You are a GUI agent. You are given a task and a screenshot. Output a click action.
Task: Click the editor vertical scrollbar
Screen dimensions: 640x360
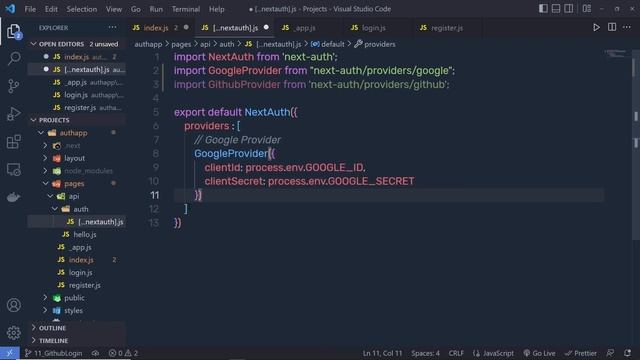pos(636,145)
